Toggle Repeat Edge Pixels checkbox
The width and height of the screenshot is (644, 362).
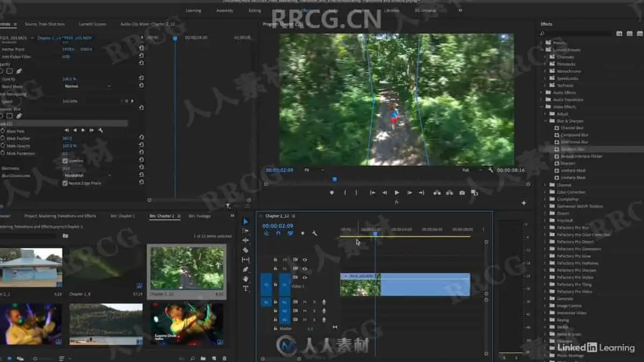65,183
